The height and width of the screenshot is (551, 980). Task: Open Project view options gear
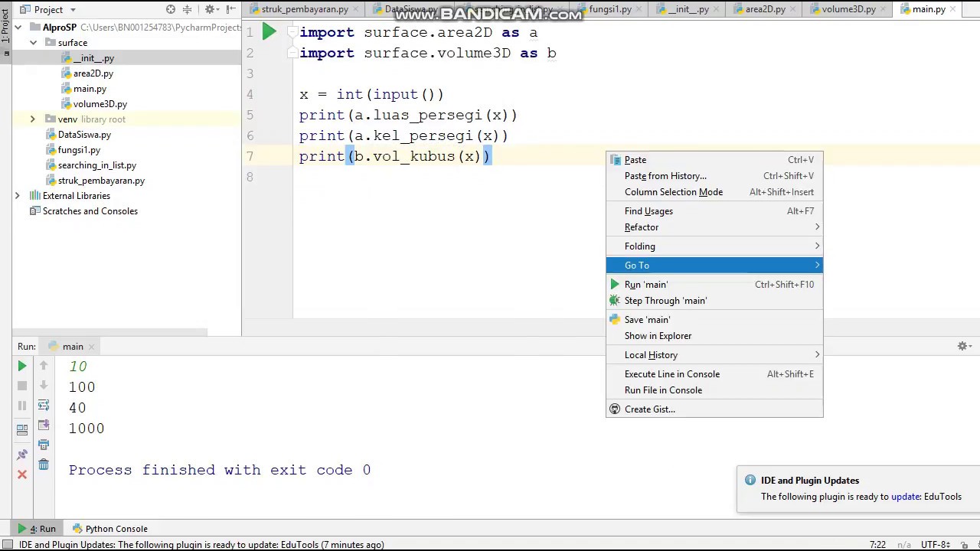point(210,9)
